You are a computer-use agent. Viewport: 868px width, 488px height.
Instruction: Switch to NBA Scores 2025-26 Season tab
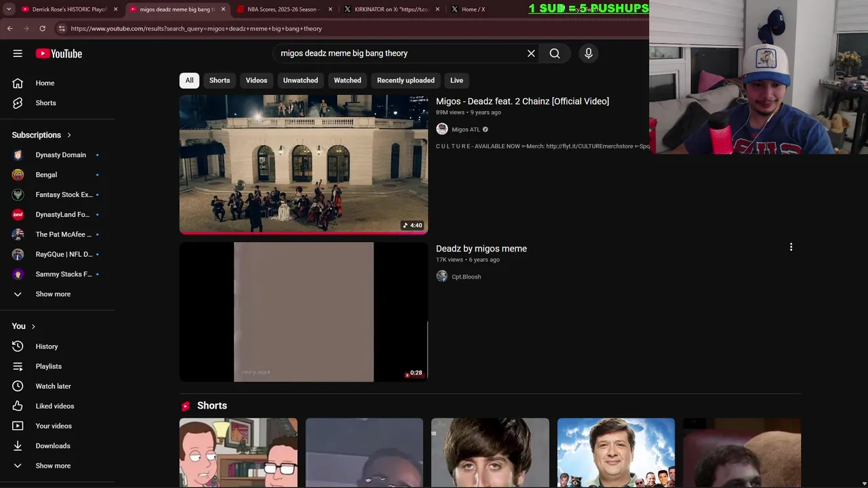click(x=283, y=9)
